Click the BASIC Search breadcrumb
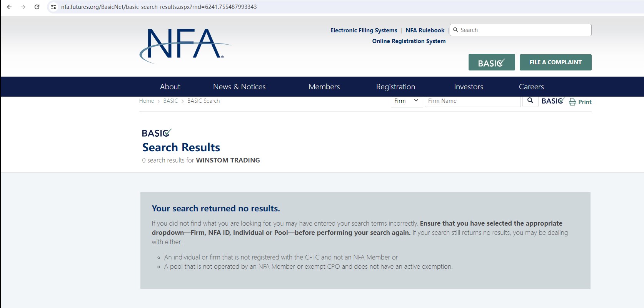Screen dimensions: 644x308 204,101
